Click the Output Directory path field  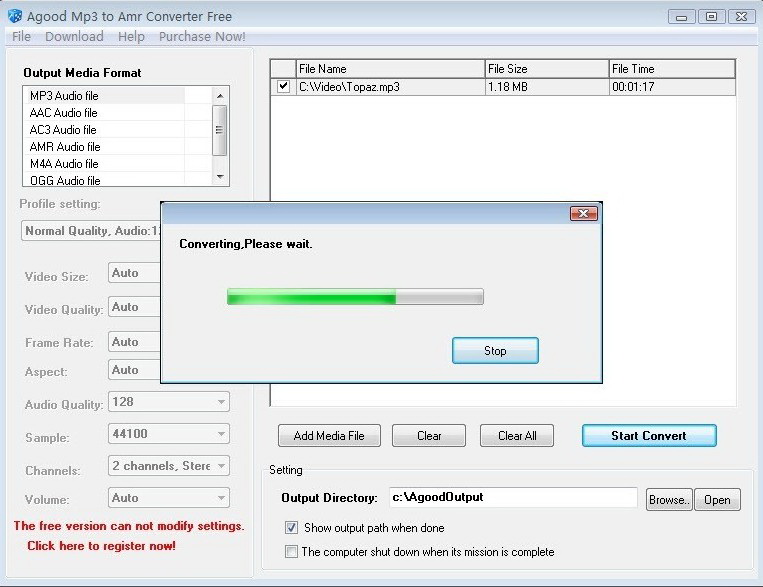(513, 497)
